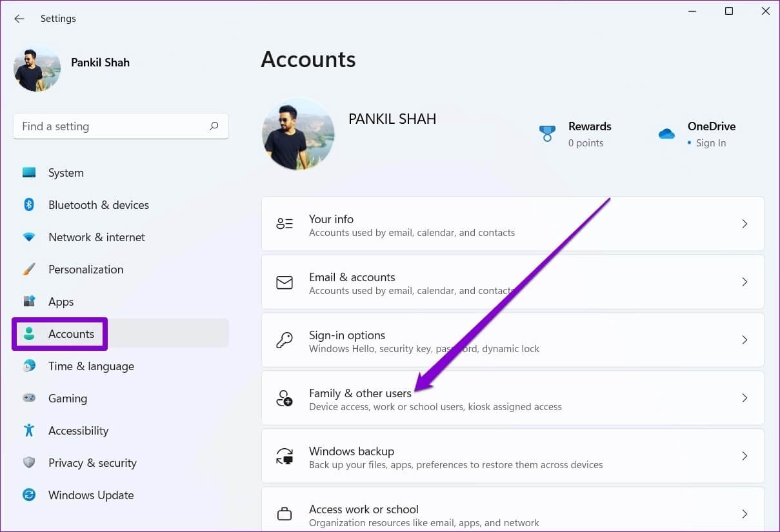Expand Sign-in options chevron
Viewport: 780px width, 532px height.
tap(745, 340)
